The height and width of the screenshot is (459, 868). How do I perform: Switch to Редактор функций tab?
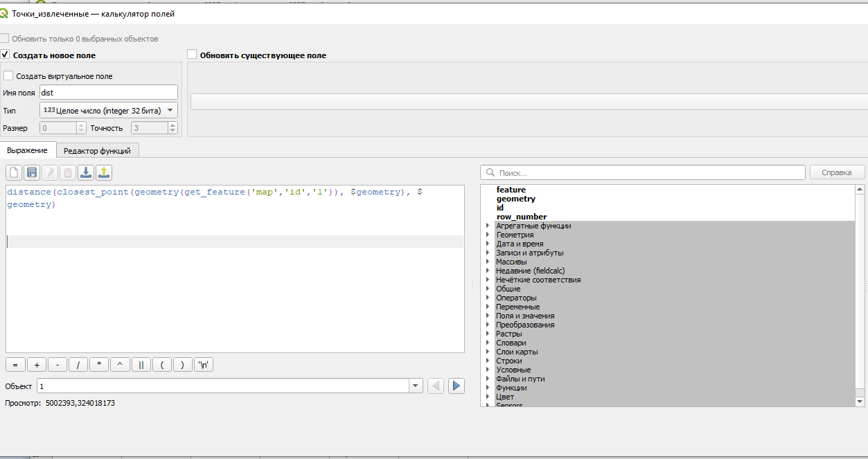97,150
